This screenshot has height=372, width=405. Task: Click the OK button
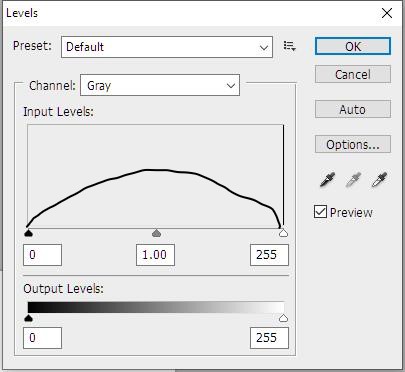coord(353,46)
